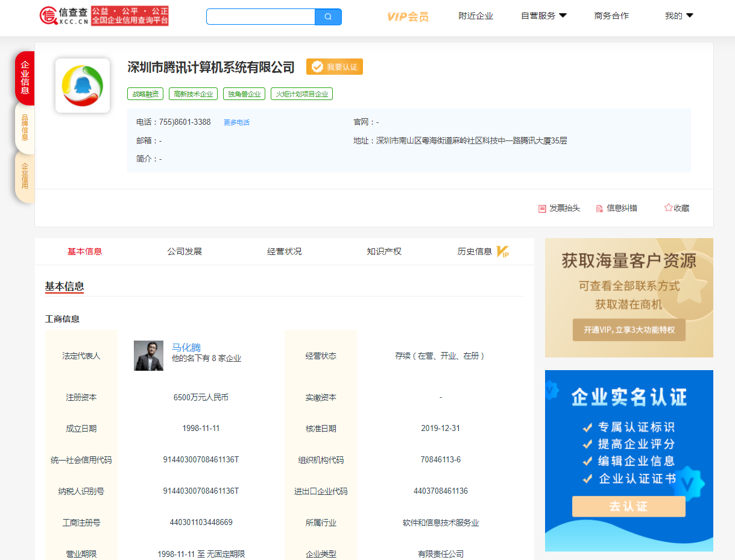Click the 核准日期 value 2019-12-31
The image size is (735, 560).
(x=441, y=429)
